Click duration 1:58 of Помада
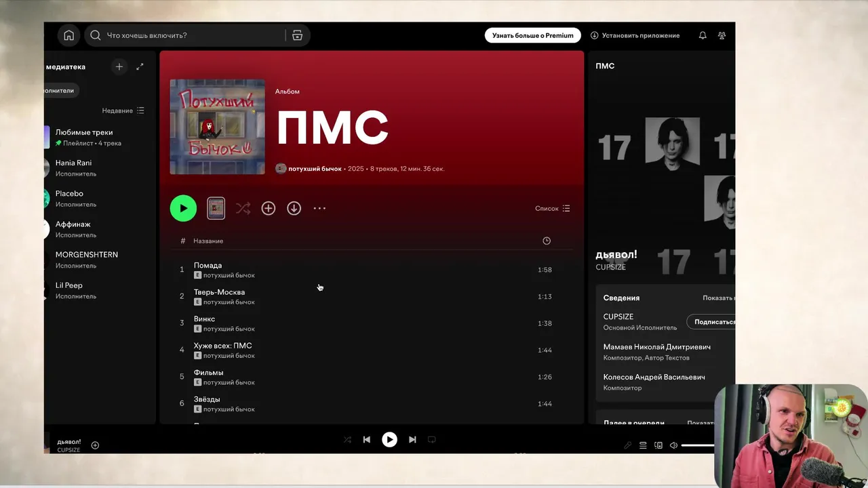868x488 pixels. point(545,270)
